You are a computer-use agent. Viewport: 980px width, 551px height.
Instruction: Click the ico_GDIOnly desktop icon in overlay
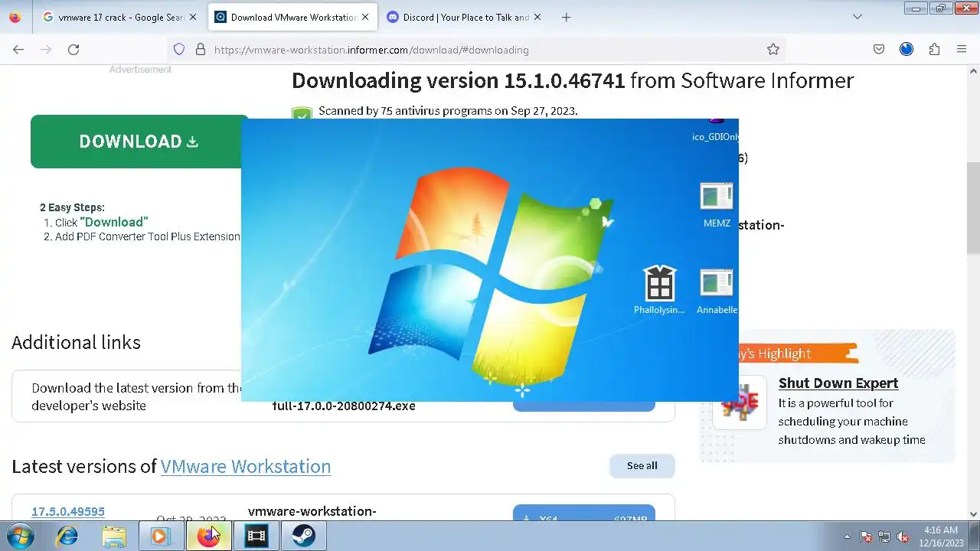point(717,130)
